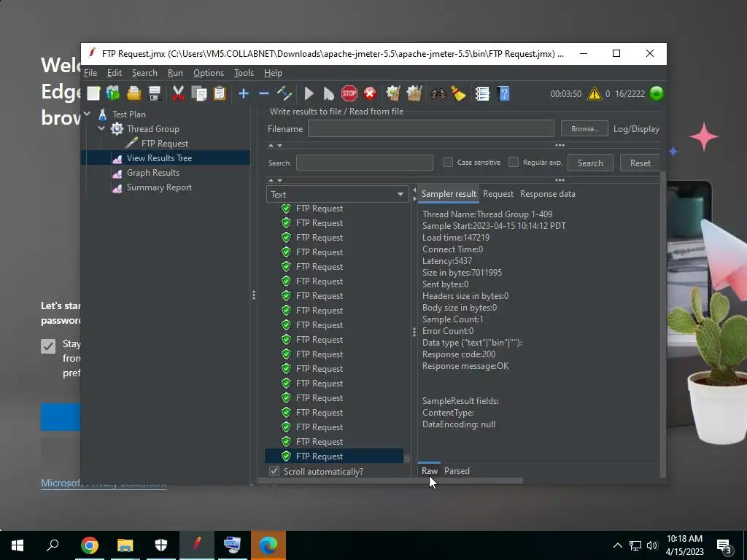Click inside the Search text field

[x=365, y=163]
